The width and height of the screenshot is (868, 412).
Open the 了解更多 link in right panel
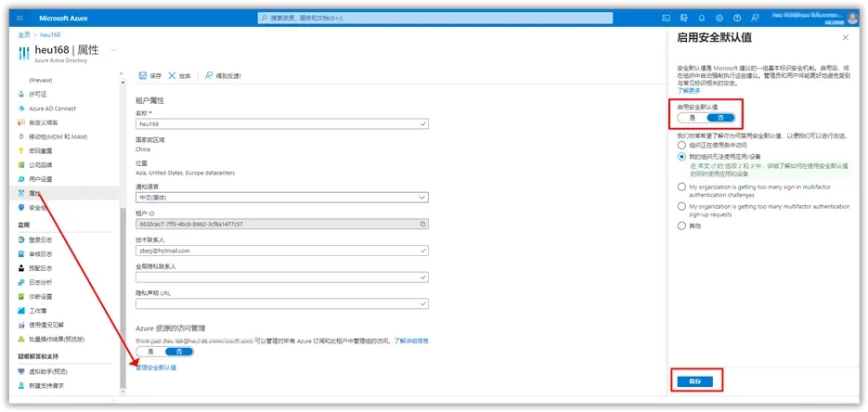(x=689, y=90)
